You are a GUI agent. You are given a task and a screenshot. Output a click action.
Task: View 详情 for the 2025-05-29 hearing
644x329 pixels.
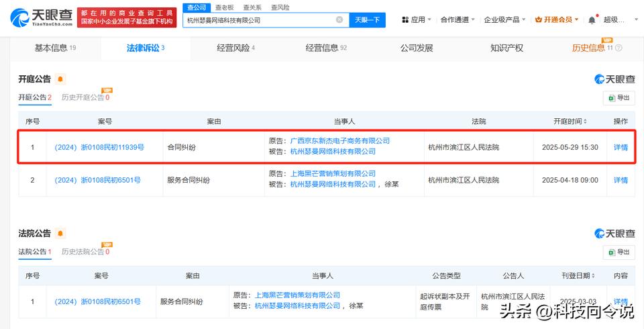point(621,147)
